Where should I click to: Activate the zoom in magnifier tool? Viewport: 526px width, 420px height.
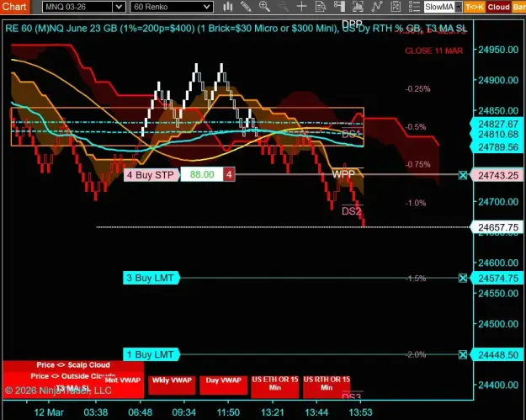pos(264,7)
